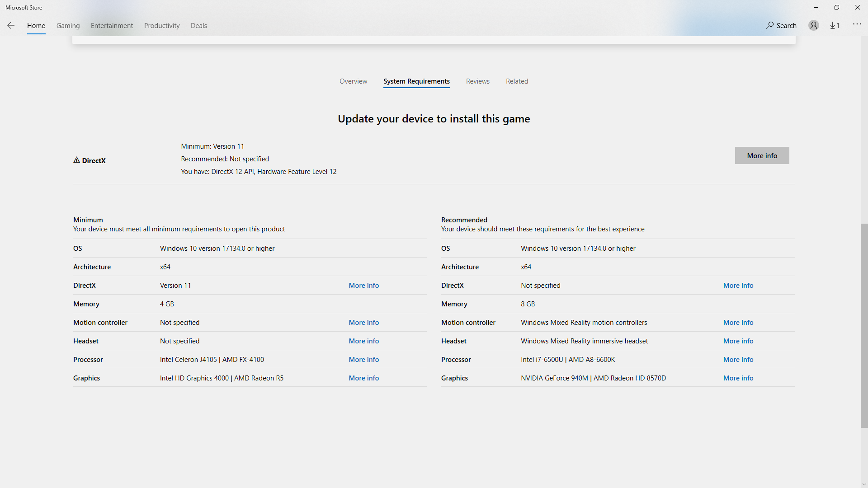Go back using the back arrow
The height and width of the screenshot is (488, 868).
(x=11, y=25)
